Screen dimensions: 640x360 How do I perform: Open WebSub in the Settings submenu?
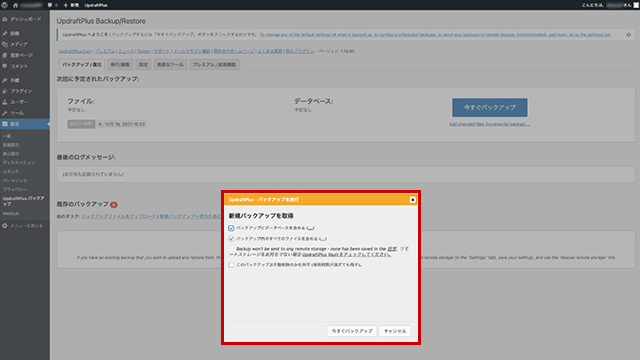tap(11, 213)
